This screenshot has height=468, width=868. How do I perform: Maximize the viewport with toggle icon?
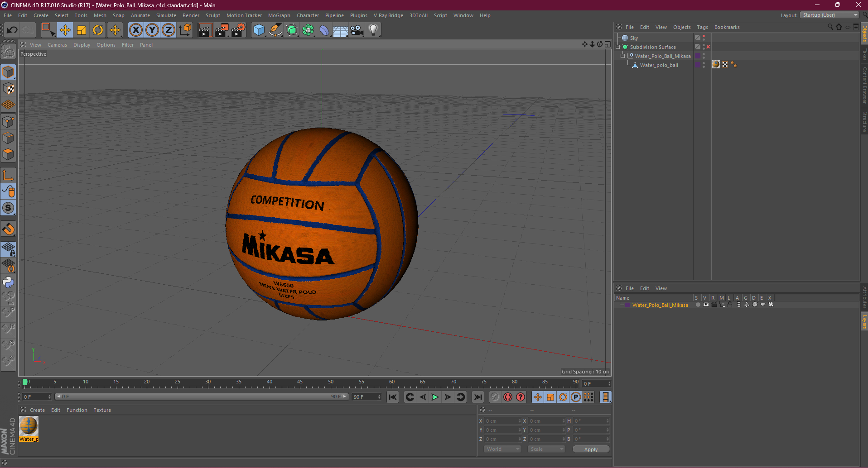(x=608, y=44)
